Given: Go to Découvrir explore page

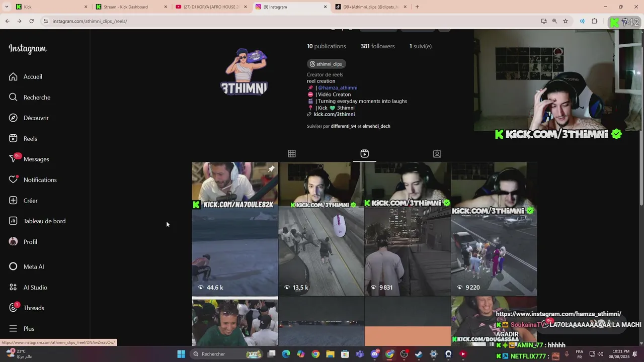Looking at the screenshot, I should click(x=29, y=118).
